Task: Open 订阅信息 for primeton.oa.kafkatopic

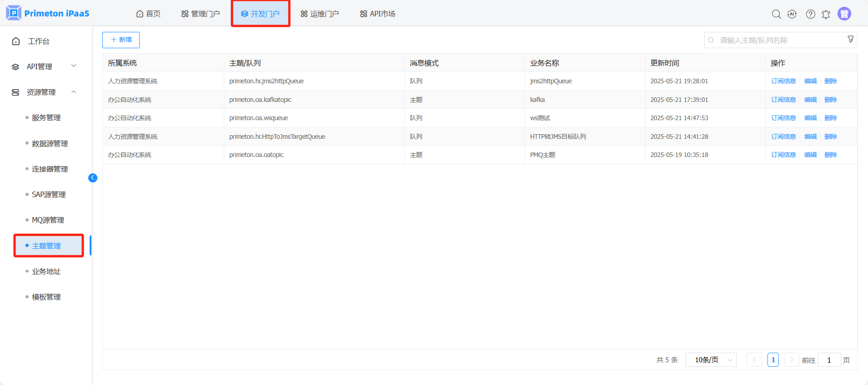Action: click(783, 100)
